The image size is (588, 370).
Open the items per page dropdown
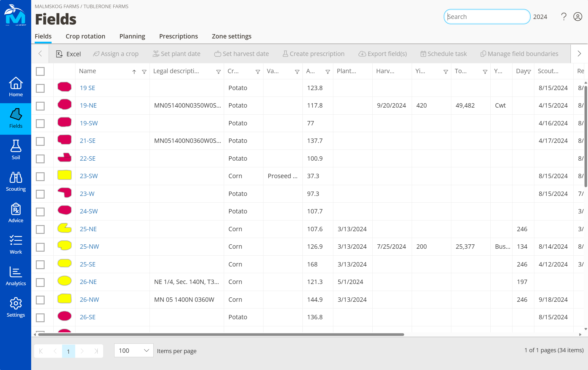tap(134, 350)
